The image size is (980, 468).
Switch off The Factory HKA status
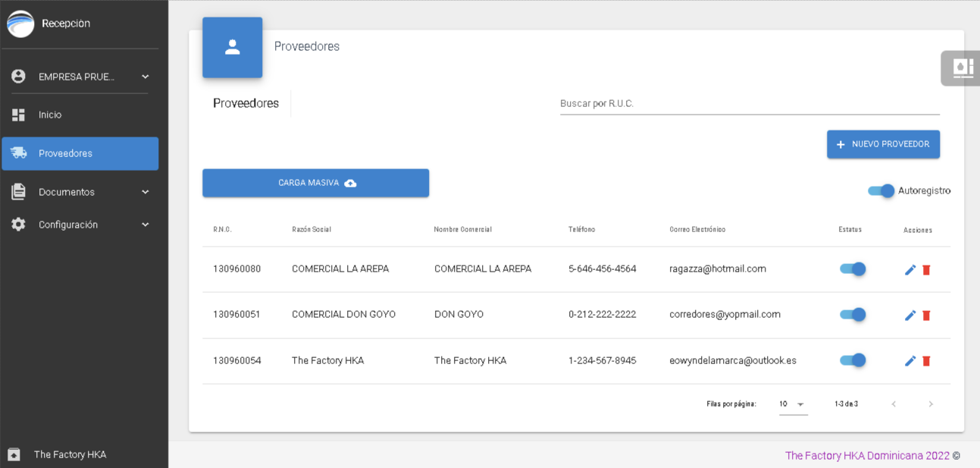[x=853, y=360]
